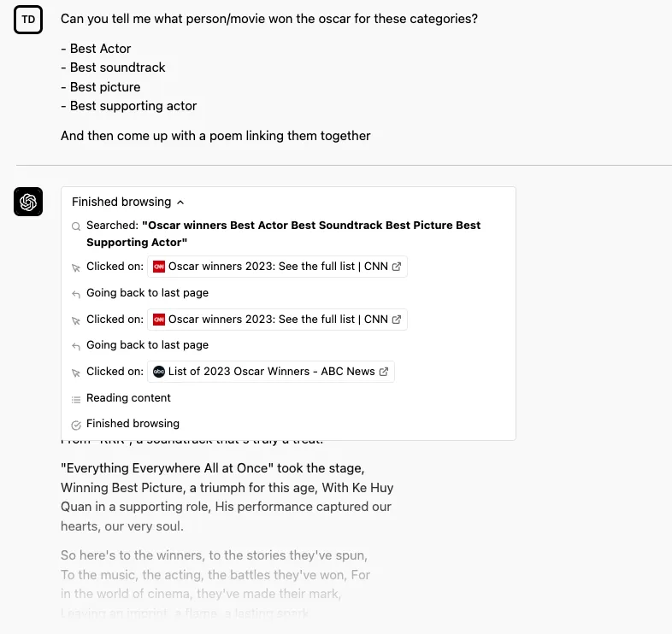Click the CNN logo in second result
The image size is (672, 634).
tap(159, 320)
